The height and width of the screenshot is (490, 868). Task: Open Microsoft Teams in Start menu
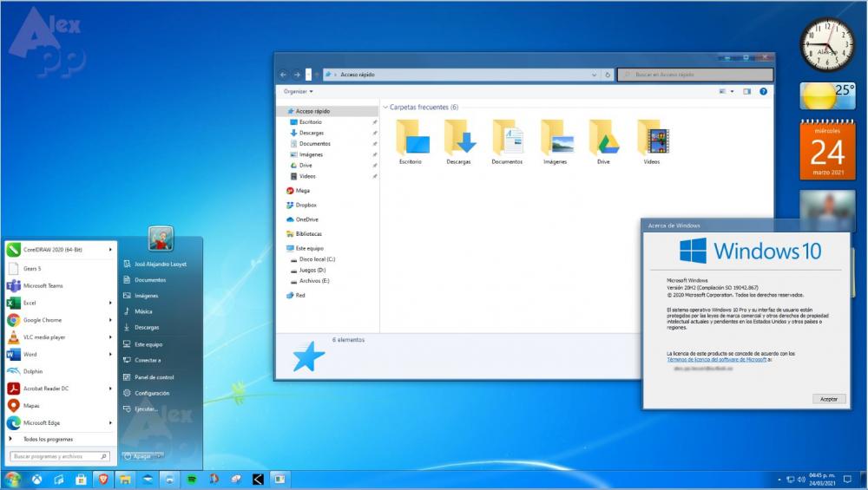(x=61, y=286)
